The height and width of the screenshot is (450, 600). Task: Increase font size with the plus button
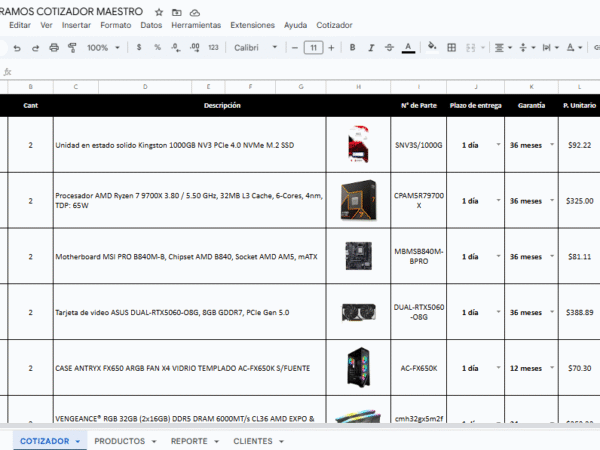[x=332, y=47]
